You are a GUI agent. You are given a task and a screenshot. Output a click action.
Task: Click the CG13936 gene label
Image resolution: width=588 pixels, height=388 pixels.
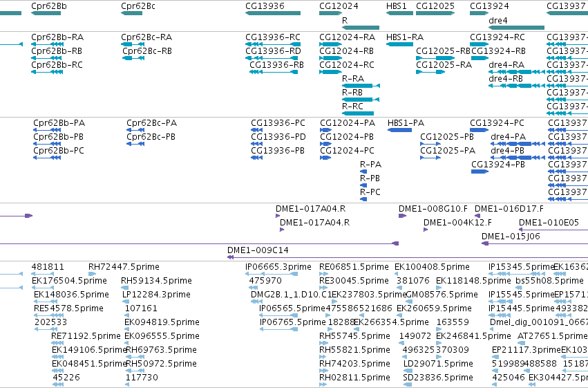click(x=265, y=6)
